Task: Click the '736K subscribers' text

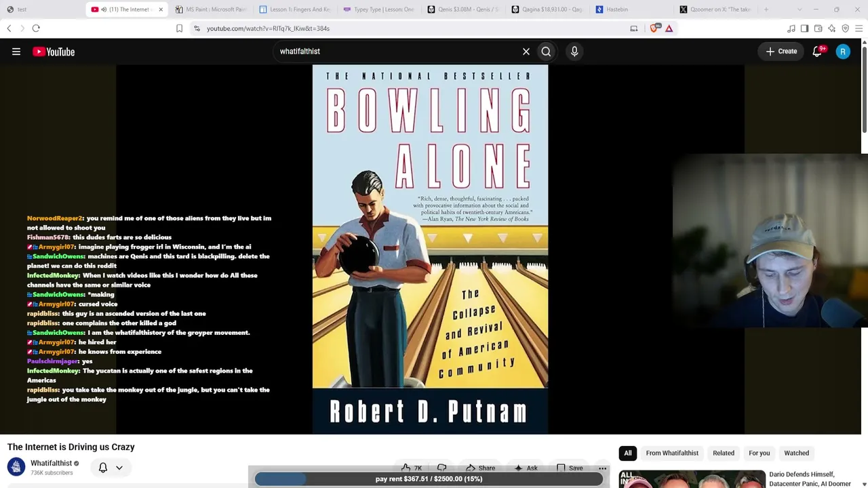Action: [x=52, y=473]
